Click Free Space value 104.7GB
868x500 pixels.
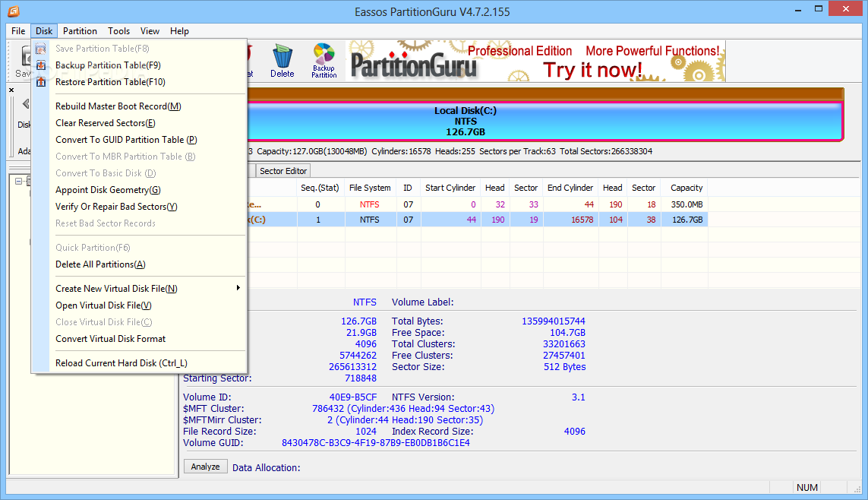pyautogui.click(x=567, y=333)
